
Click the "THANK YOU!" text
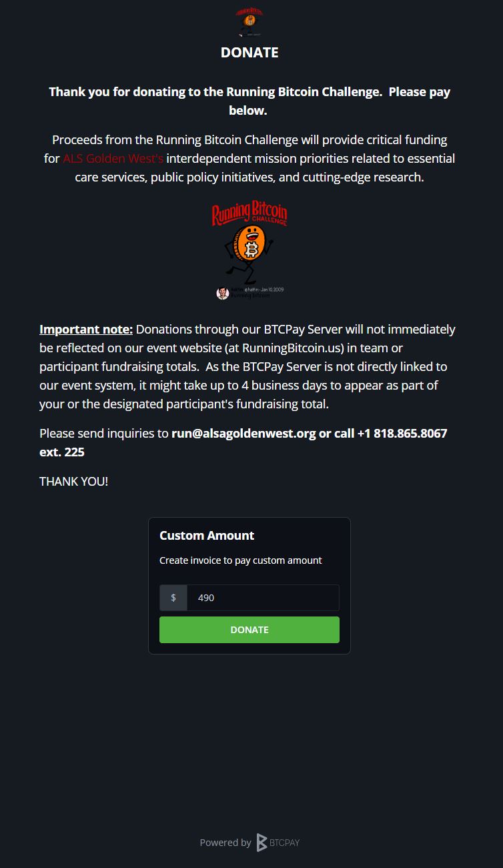tap(73, 482)
